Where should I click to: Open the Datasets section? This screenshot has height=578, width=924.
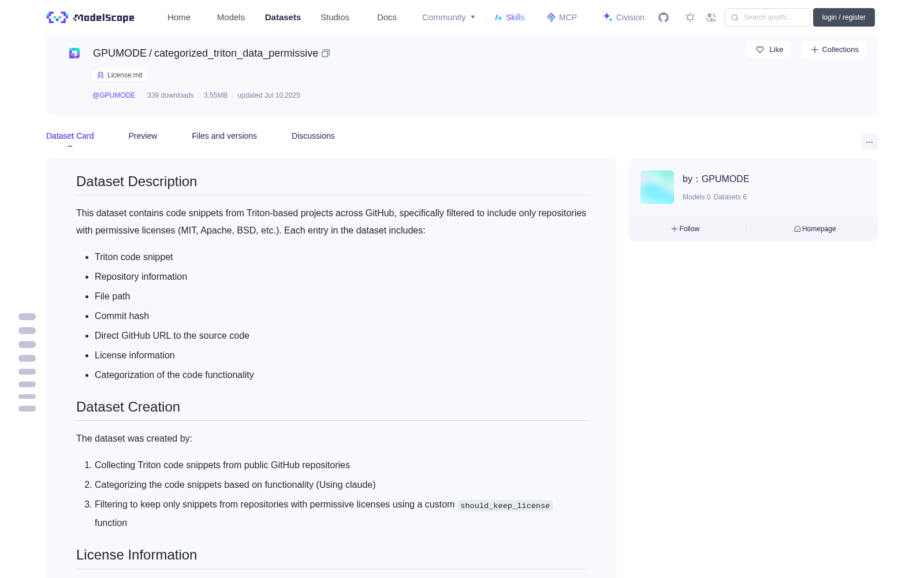pos(283,17)
